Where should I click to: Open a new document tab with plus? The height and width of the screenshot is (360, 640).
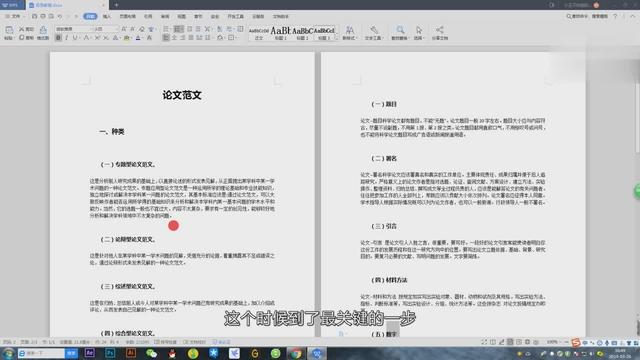point(116,5)
